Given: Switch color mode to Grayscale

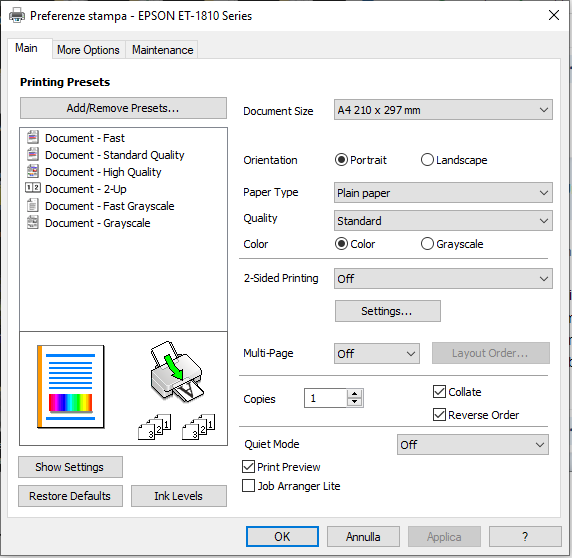Looking at the screenshot, I should [427, 244].
